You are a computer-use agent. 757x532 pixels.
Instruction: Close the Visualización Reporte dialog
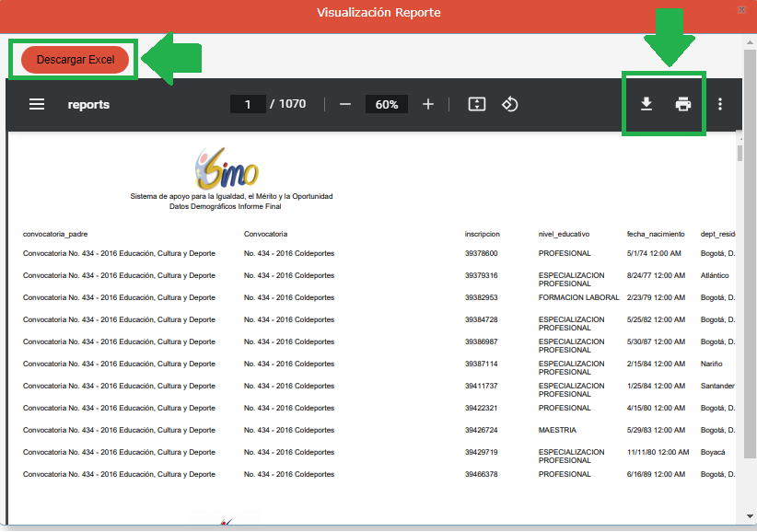(x=741, y=9)
